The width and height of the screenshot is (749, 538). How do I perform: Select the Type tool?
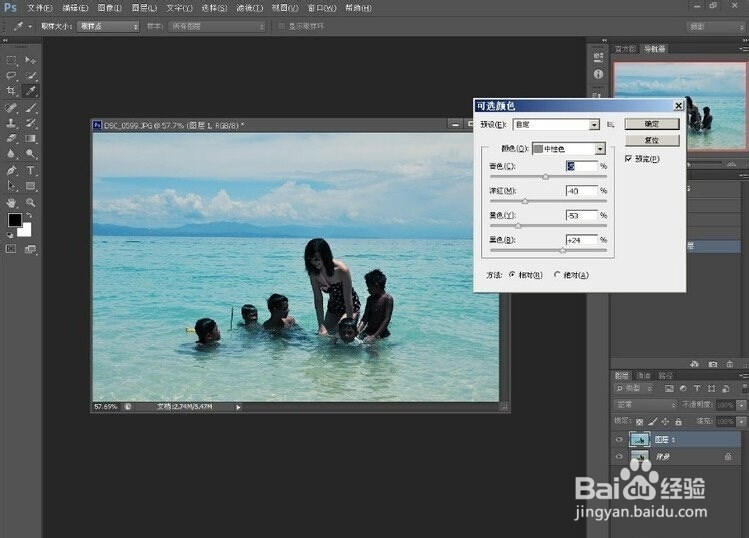[31, 170]
